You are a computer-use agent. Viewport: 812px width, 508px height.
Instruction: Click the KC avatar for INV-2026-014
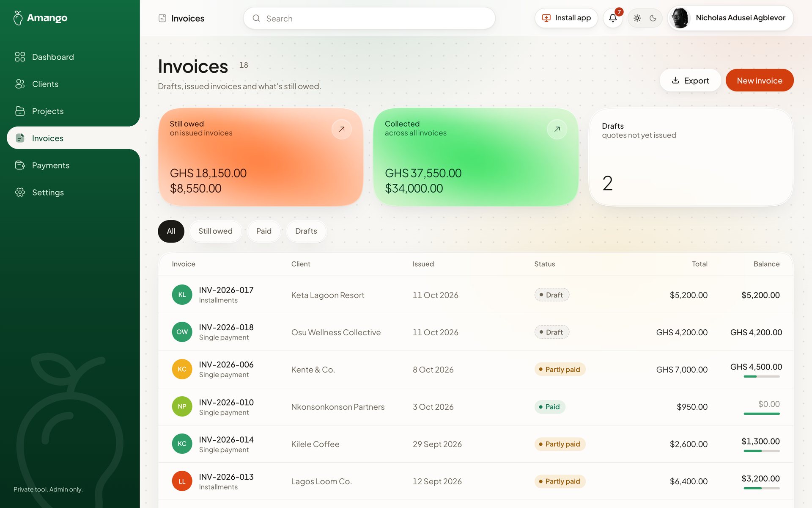pos(182,444)
